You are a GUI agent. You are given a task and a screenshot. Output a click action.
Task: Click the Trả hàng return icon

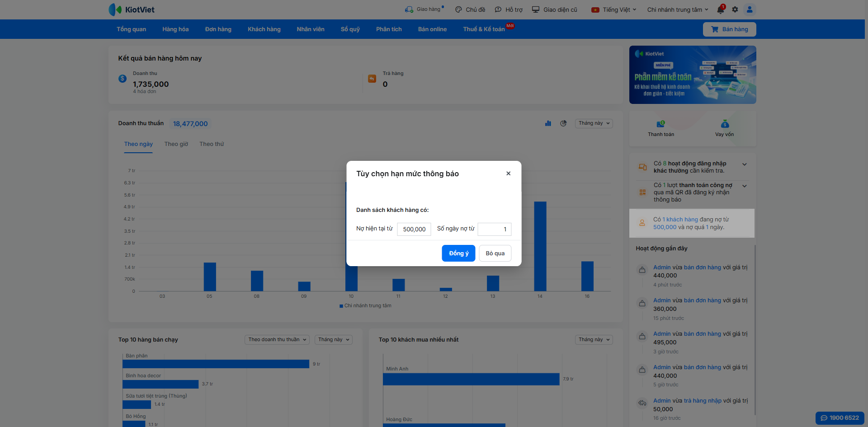[x=372, y=79]
